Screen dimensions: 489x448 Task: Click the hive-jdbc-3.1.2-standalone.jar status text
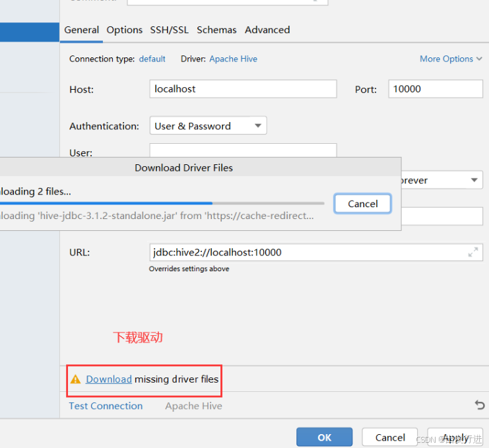point(156,216)
